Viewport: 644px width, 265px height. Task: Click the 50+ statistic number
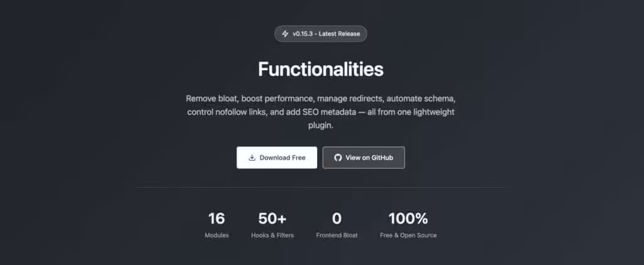(272, 219)
